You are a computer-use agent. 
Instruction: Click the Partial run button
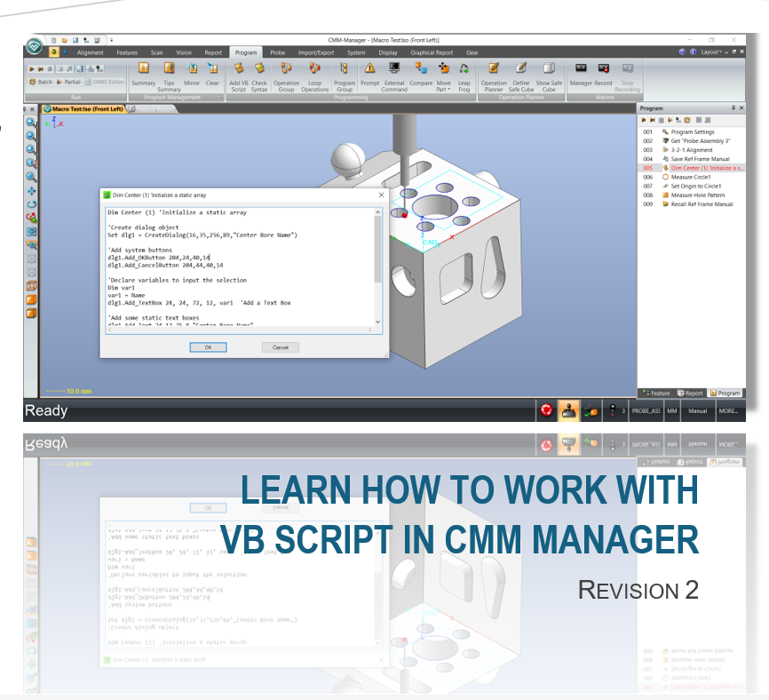click(x=68, y=82)
